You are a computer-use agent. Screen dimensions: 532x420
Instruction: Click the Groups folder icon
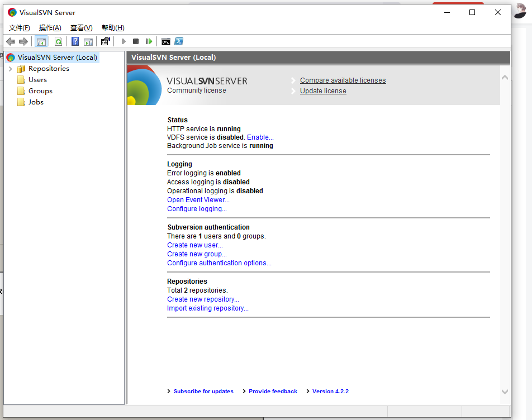tap(21, 91)
